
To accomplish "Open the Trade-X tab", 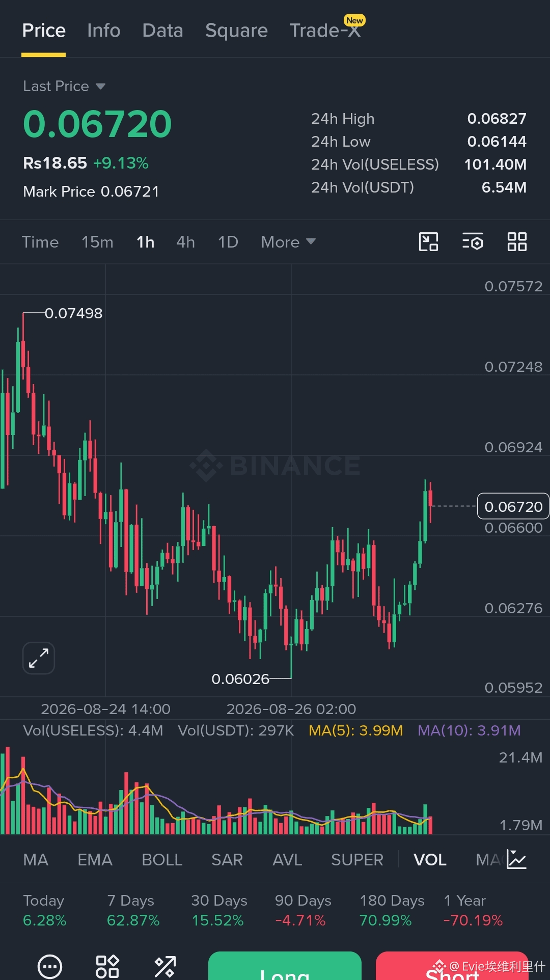I will (x=326, y=30).
